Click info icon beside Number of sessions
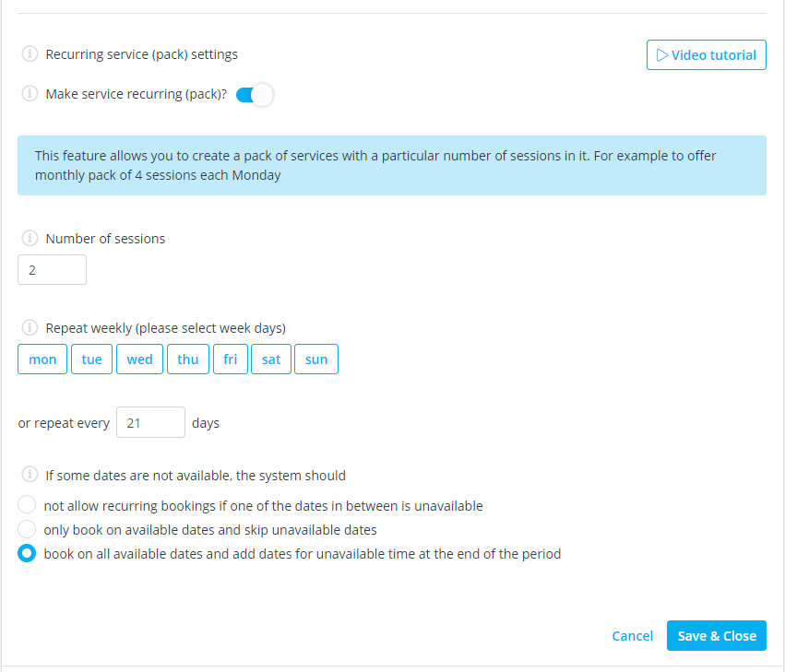This screenshot has height=672, width=785. [x=30, y=238]
